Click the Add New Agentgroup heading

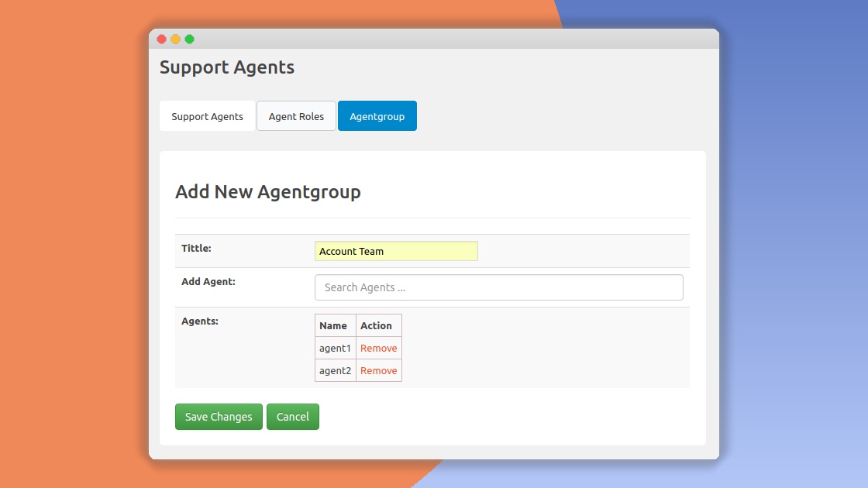[267, 192]
